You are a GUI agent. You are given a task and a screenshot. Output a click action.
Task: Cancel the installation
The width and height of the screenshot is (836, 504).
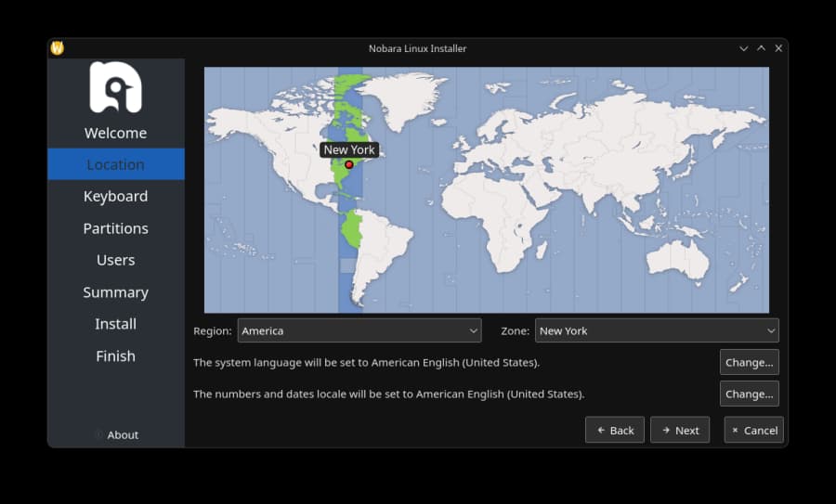[754, 430]
